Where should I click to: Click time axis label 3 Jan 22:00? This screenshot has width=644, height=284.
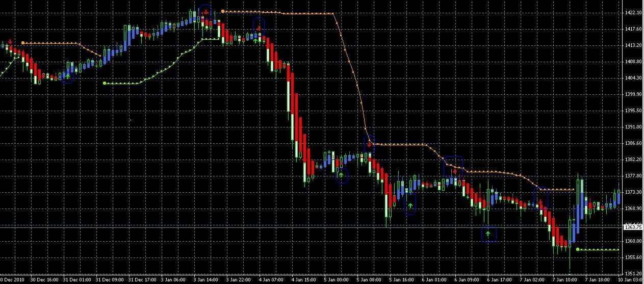click(x=239, y=280)
